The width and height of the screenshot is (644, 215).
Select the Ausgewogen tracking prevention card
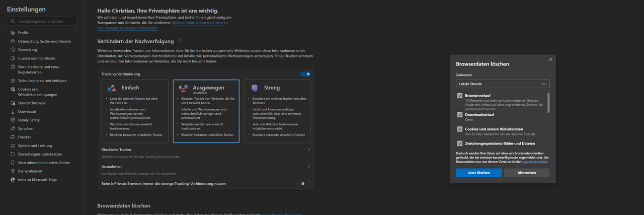[206, 111]
